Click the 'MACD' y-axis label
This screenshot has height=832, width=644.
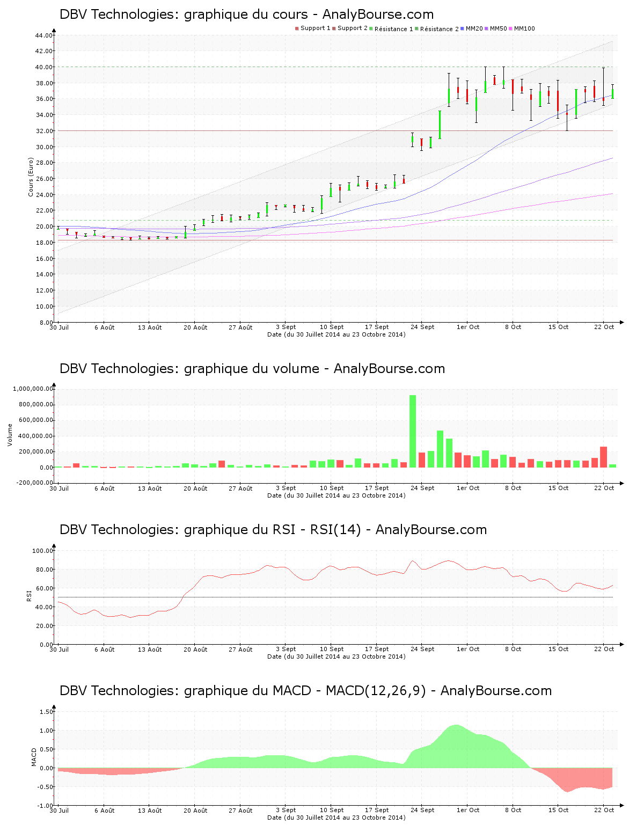tap(34, 757)
